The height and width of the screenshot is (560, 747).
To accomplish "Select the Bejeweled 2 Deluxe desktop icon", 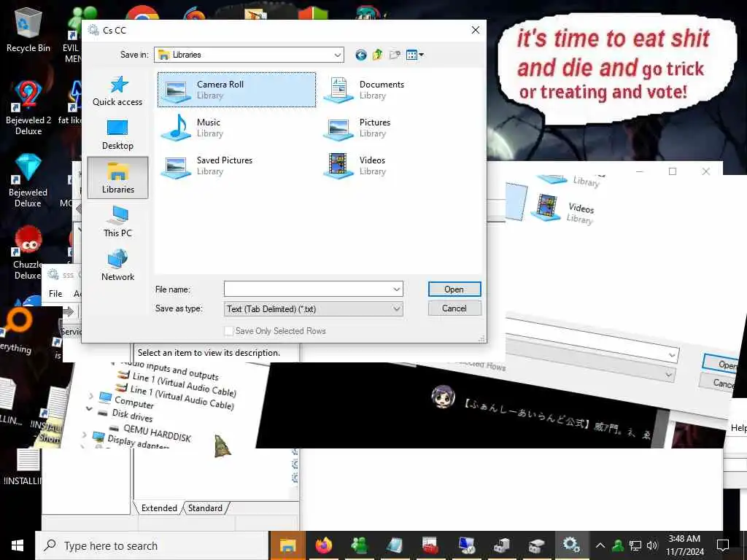I will click(28, 108).
